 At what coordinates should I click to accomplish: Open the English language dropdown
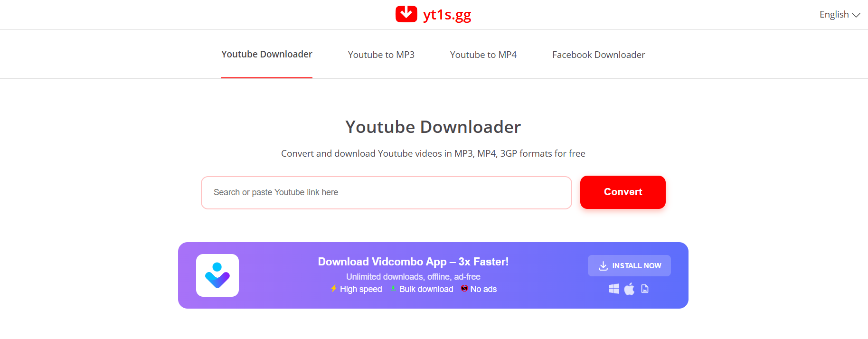[840, 15]
